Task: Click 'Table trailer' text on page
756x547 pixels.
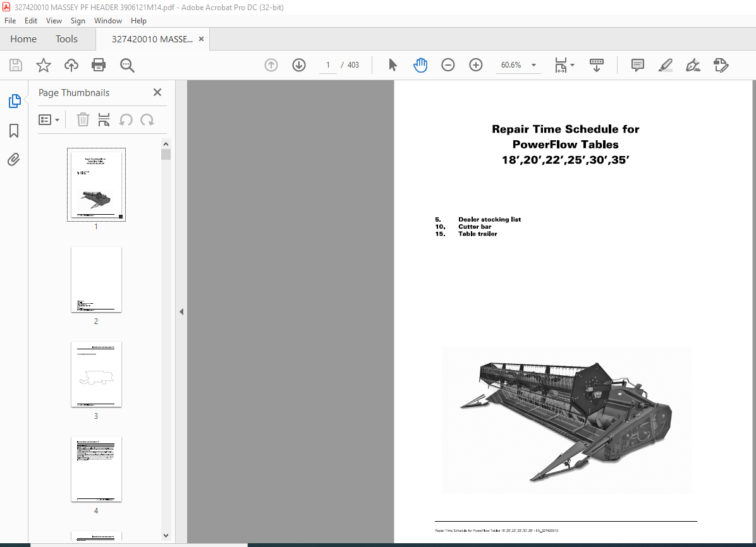Action: tap(478, 234)
